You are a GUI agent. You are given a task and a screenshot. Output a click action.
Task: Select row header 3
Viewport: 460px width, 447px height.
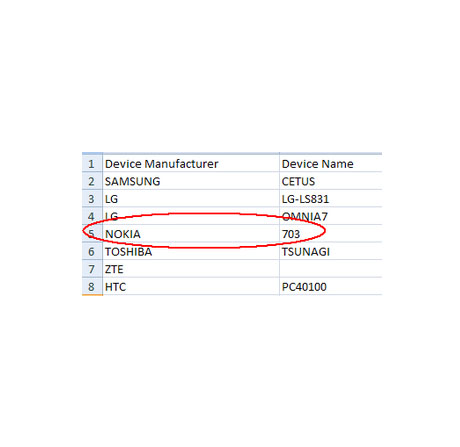point(92,199)
